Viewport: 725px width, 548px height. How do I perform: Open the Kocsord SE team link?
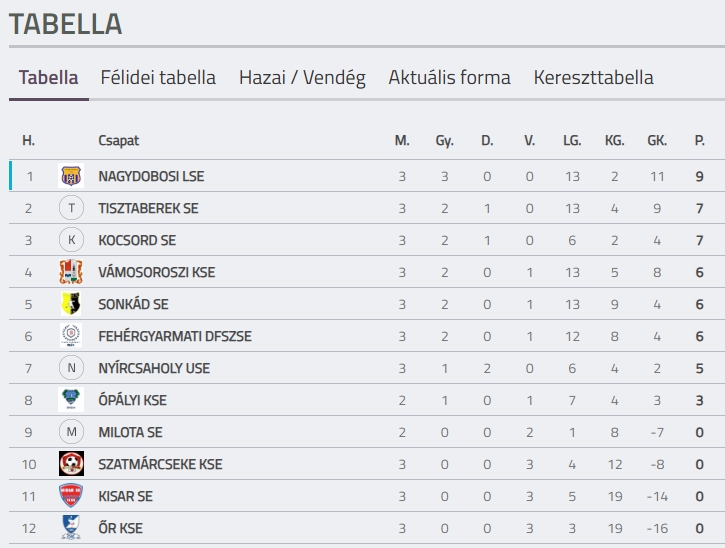pos(137,240)
